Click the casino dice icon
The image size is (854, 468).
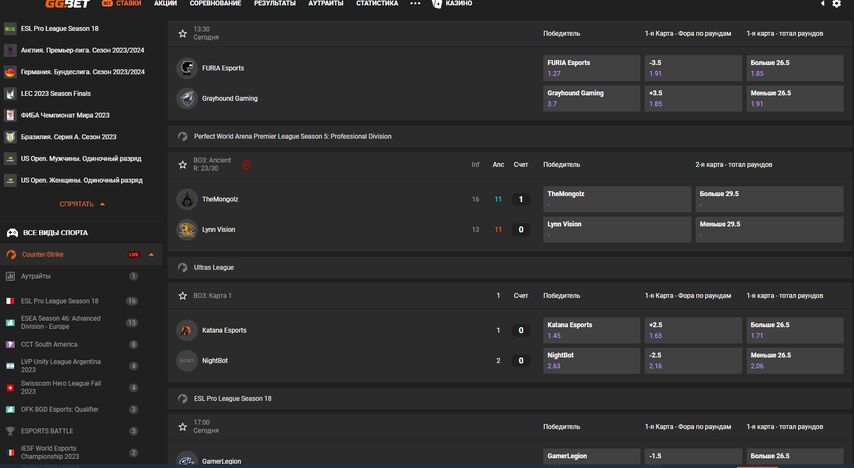click(437, 3)
